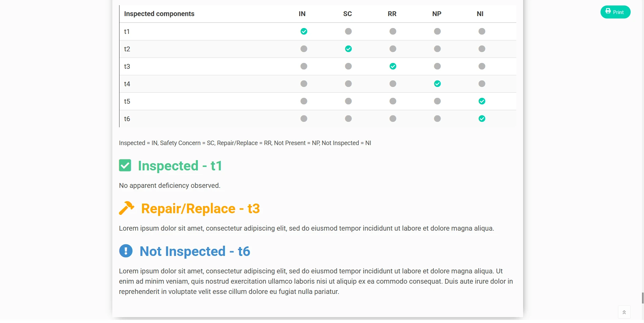Viewport: 644px width, 323px height.
Task: Click the Print button
Action: (x=615, y=12)
